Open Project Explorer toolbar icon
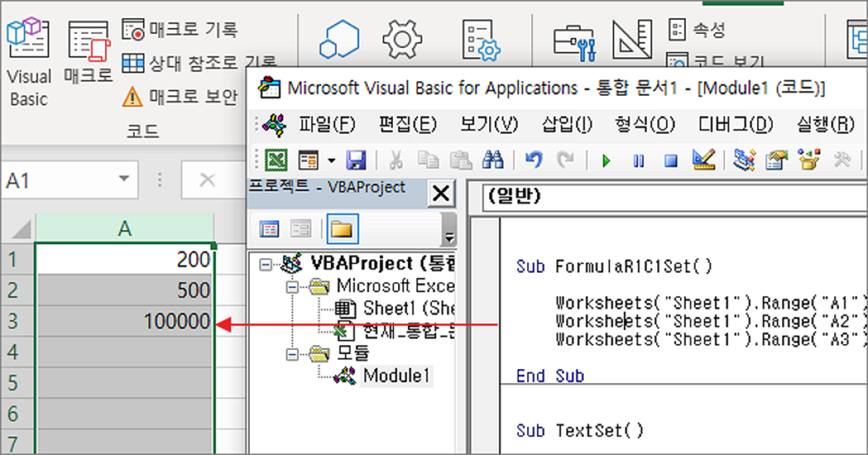 click(x=744, y=160)
